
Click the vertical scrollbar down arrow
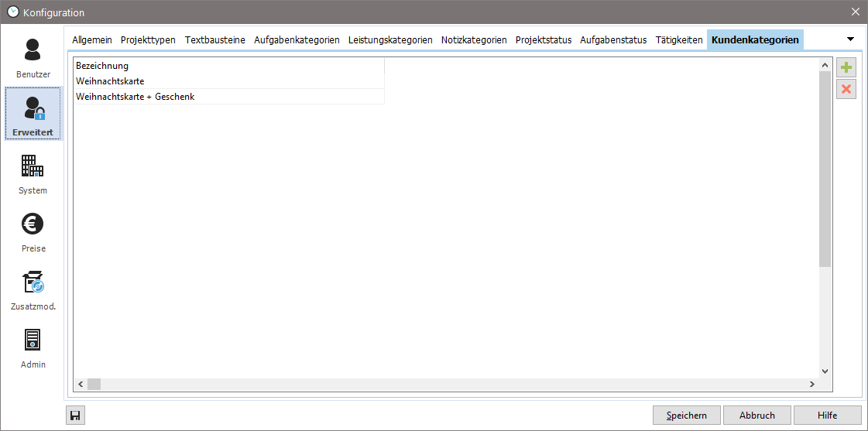[x=825, y=371]
